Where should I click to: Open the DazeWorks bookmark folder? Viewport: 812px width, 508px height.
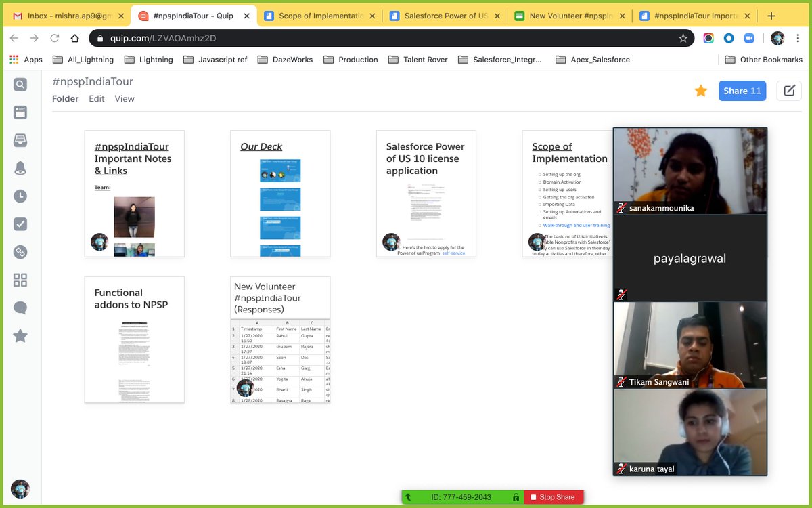click(x=285, y=60)
